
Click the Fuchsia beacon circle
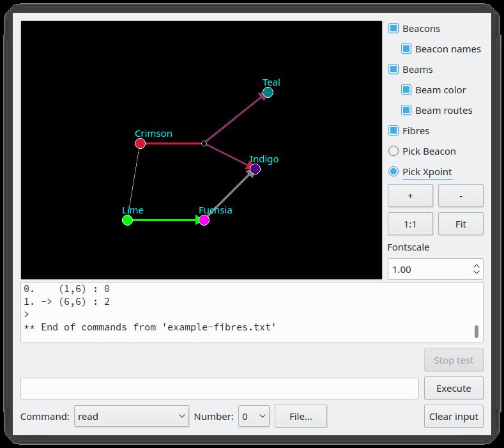pyautogui.click(x=204, y=220)
